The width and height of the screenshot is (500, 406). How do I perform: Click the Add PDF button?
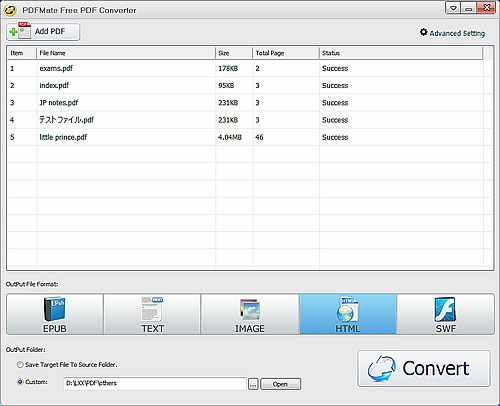tap(43, 32)
